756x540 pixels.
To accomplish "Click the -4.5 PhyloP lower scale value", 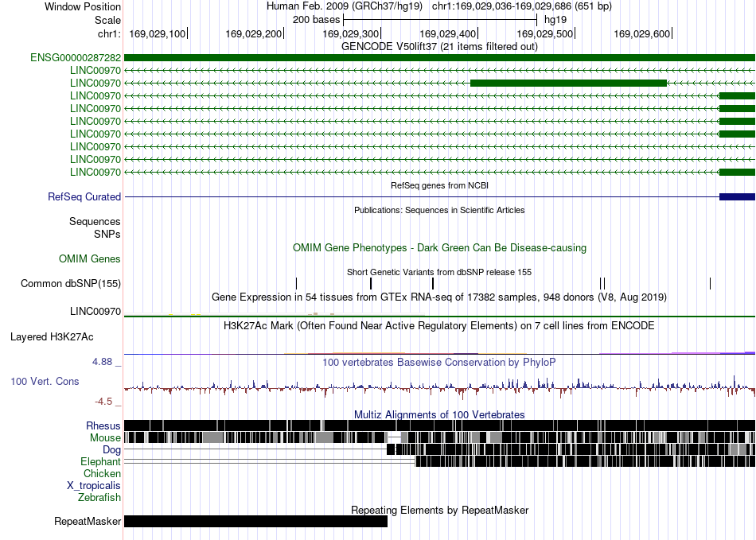I will click(x=103, y=402).
